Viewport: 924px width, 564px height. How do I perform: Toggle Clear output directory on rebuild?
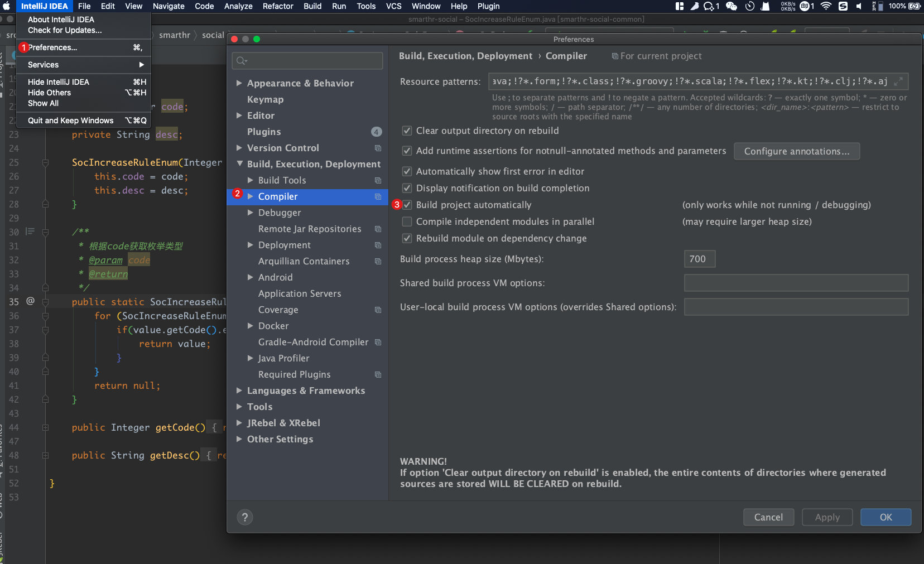pos(407,131)
